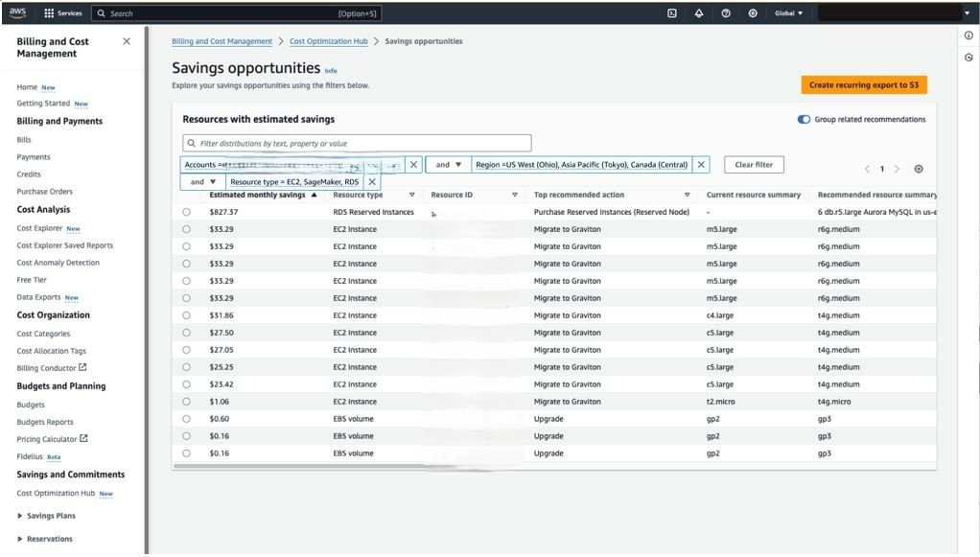Follow Billing and Cost Management breadcrumb
Viewport: 980px width, 557px height.
coord(222,41)
